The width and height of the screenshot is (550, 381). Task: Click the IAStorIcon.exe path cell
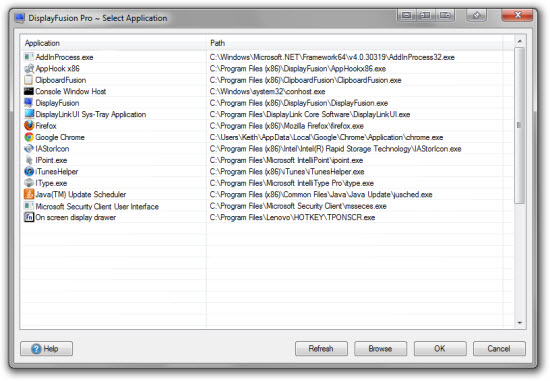[335, 149]
